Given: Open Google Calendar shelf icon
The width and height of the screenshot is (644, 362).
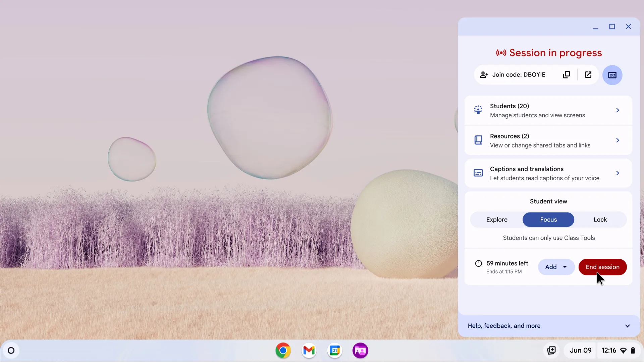Looking at the screenshot, I should [335, 351].
